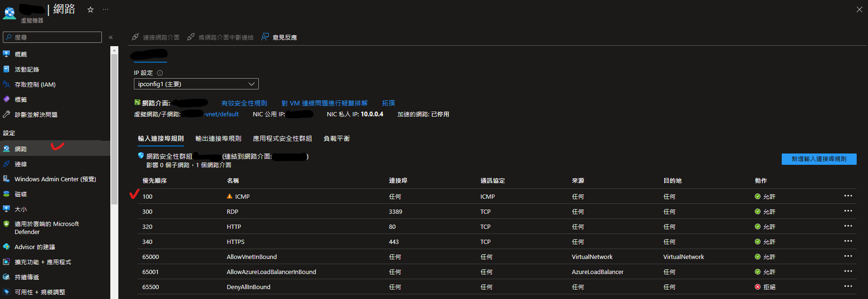This screenshot has width=868, height=299.
Task: Select the 輸入連接埠規則 tab
Action: [x=161, y=138]
